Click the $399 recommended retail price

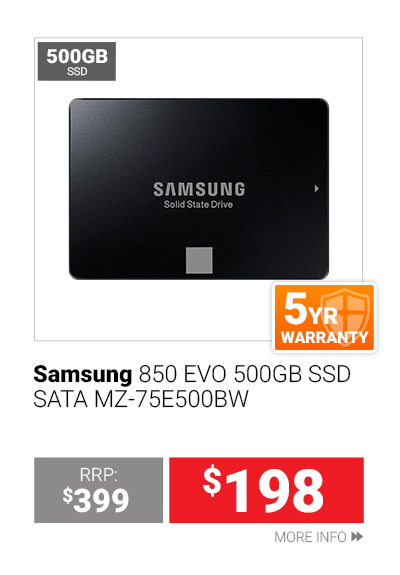(96, 500)
